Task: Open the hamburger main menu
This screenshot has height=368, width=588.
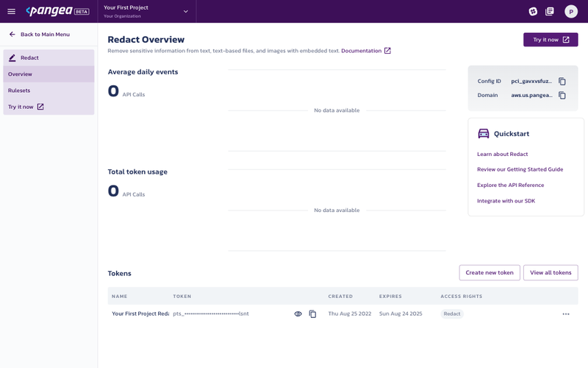Action: [11, 12]
